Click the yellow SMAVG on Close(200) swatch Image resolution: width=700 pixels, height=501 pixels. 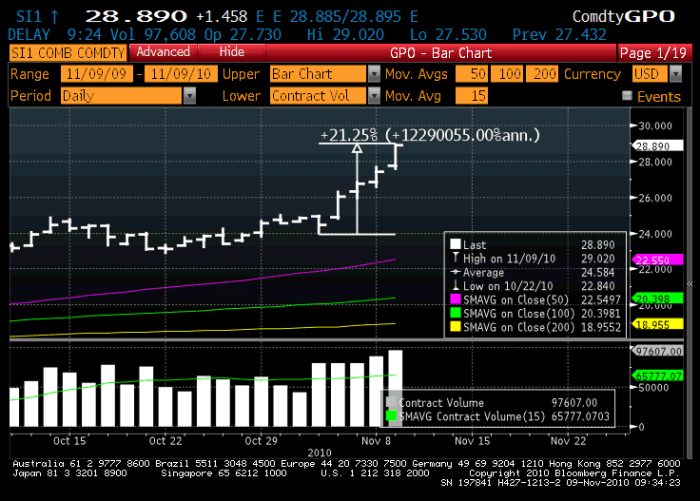point(455,327)
